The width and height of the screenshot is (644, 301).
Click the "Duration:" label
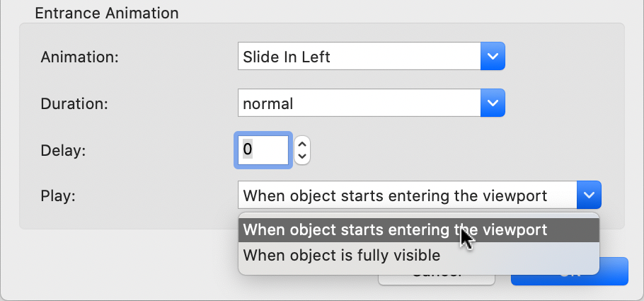tap(75, 104)
